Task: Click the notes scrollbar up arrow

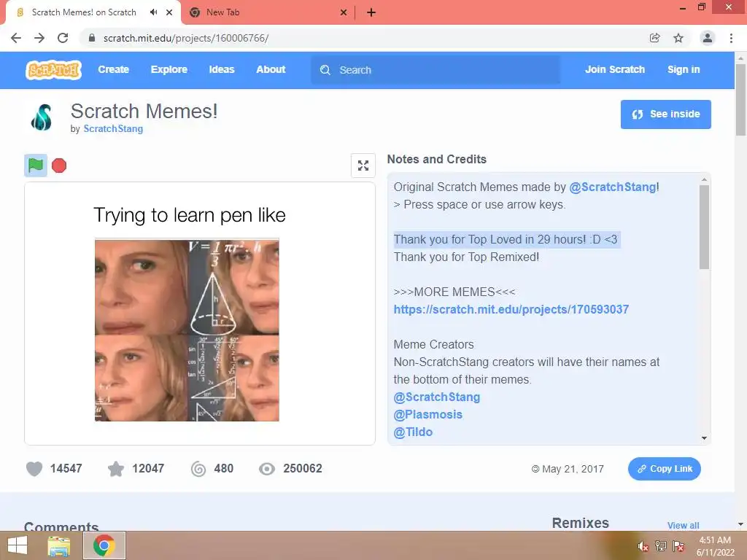Action: point(704,179)
